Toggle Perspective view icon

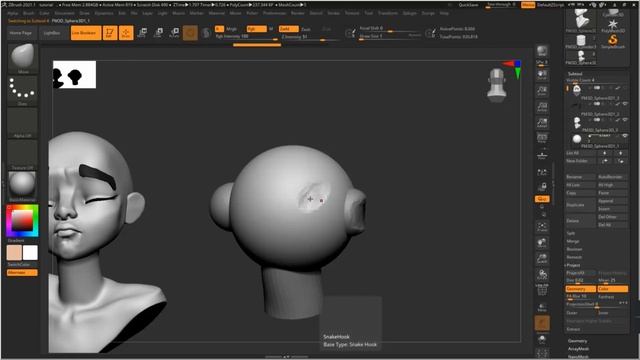(542, 138)
